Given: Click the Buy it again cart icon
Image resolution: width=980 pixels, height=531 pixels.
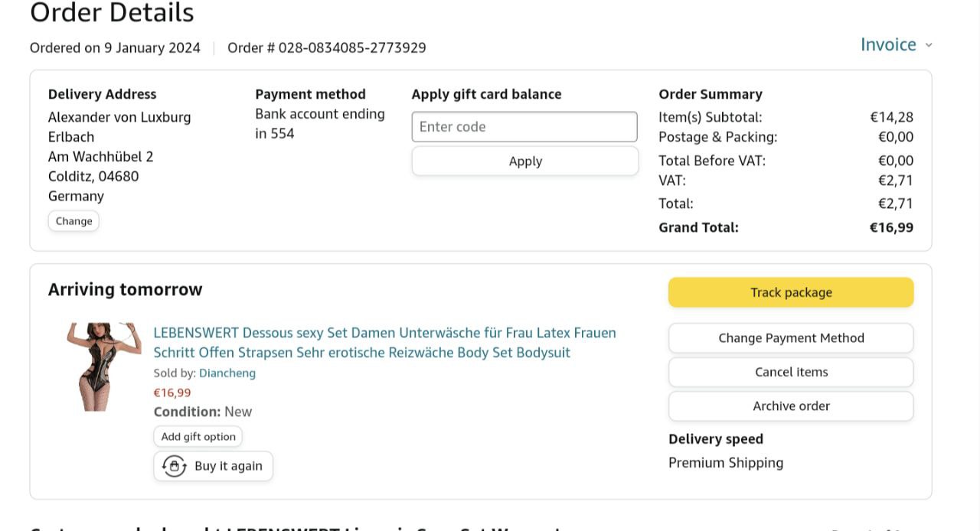Looking at the screenshot, I should pos(175,466).
